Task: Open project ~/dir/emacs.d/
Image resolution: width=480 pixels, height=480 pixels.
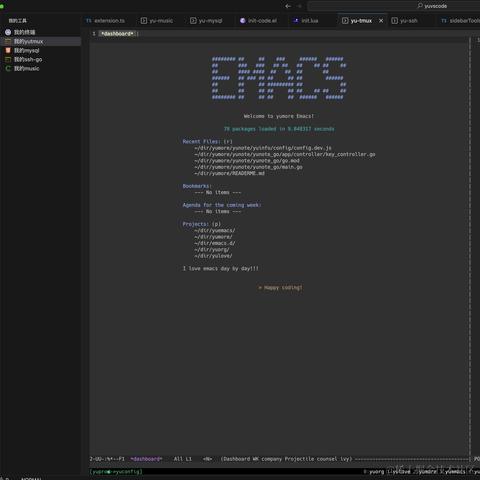Action: (x=215, y=243)
